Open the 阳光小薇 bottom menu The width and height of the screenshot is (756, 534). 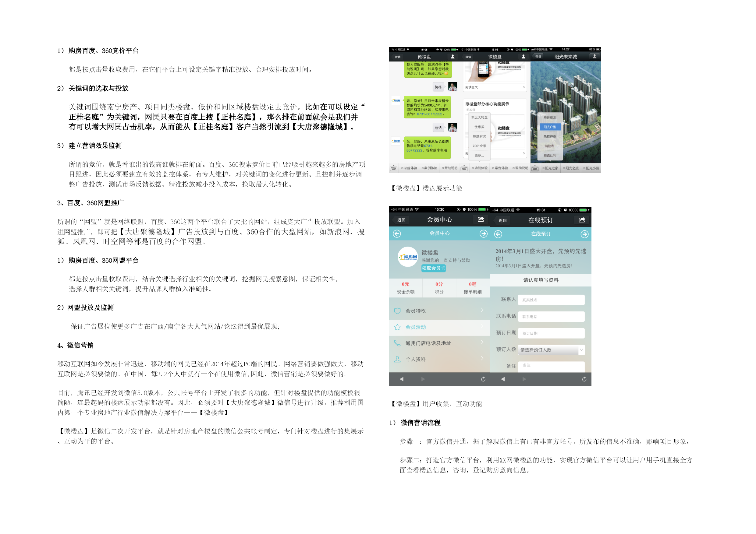click(591, 168)
